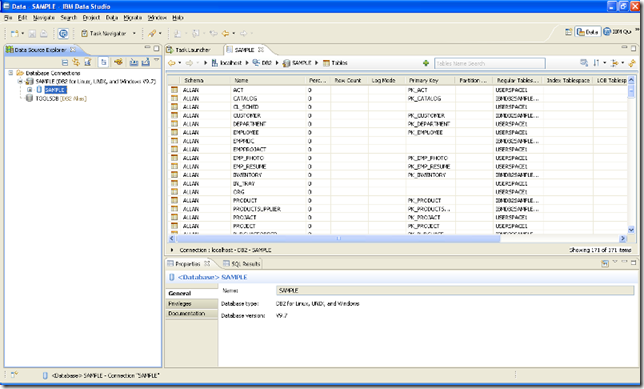This screenshot has width=644, height=389.
Task: Click the Schema column header
Action: point(205,81)
